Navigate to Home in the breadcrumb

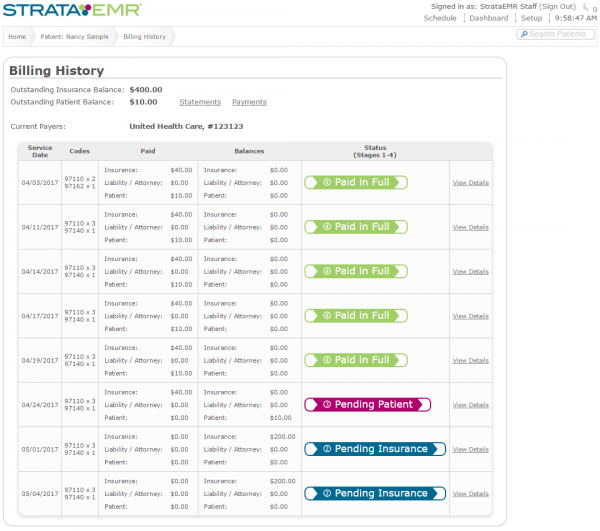[17, 36]
